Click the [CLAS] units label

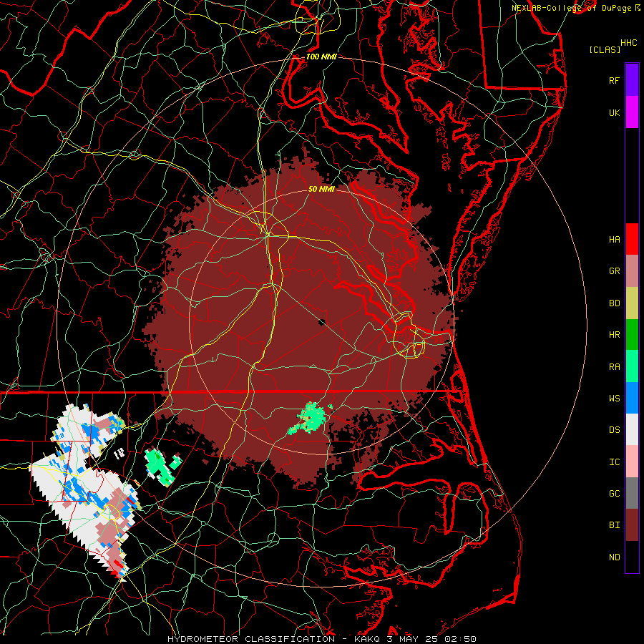[x=605, y=49]
